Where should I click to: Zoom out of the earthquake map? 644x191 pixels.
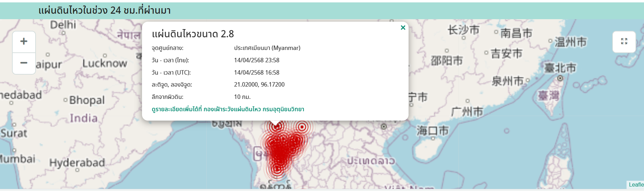pyautogui.click(x=24, y=63)
